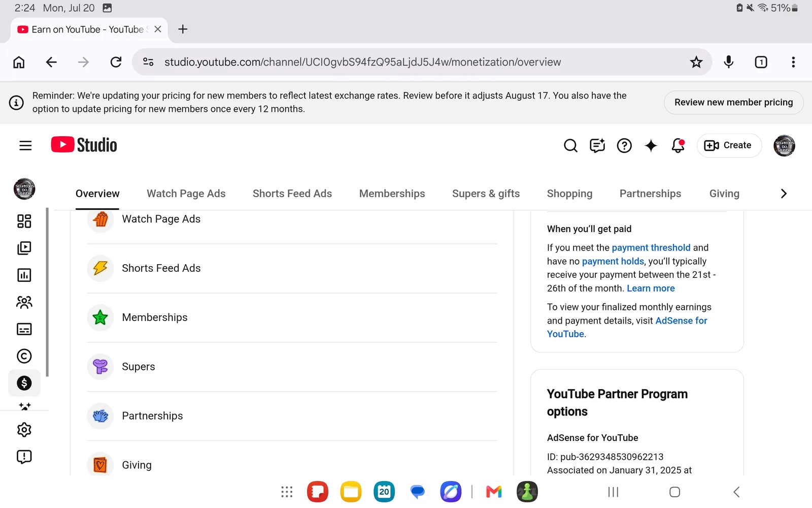The width and height of the screenshot is (812, 508).
Task: Switch to the Partnerships tab
Action: coord(651,194)
